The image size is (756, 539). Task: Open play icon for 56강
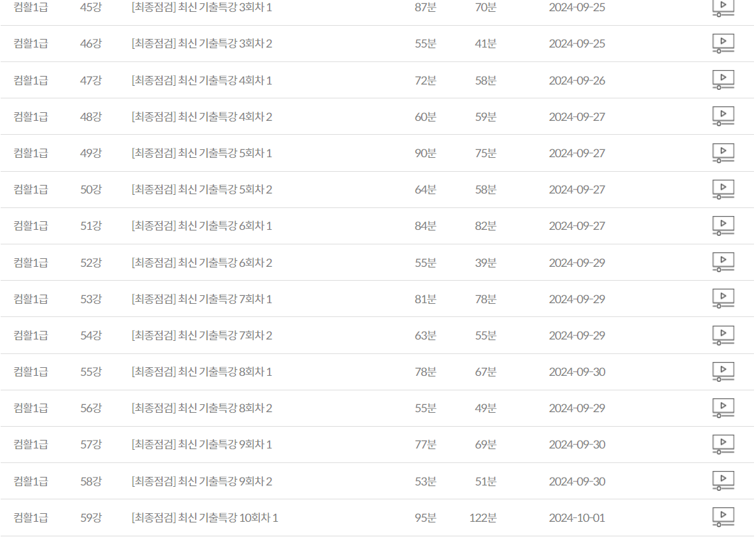723,408
